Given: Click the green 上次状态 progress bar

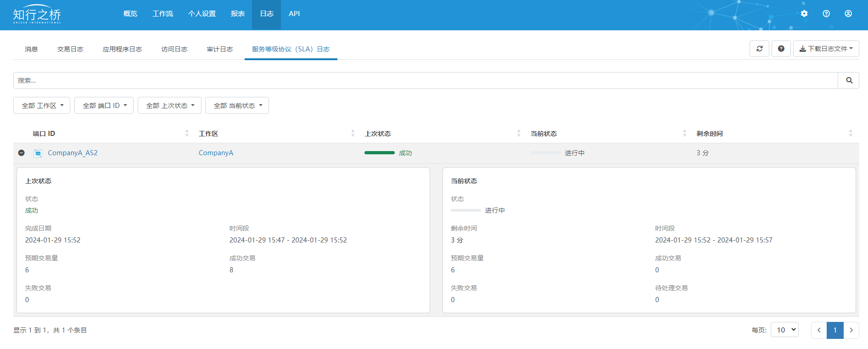Looking at the screenshot, I should pos(379,153).
